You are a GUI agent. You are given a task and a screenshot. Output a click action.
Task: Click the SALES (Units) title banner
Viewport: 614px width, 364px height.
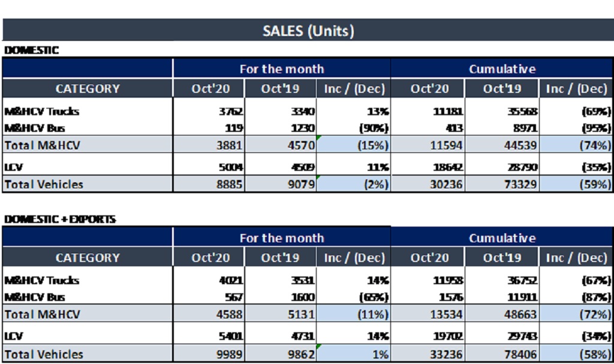[x=308, y=31]
